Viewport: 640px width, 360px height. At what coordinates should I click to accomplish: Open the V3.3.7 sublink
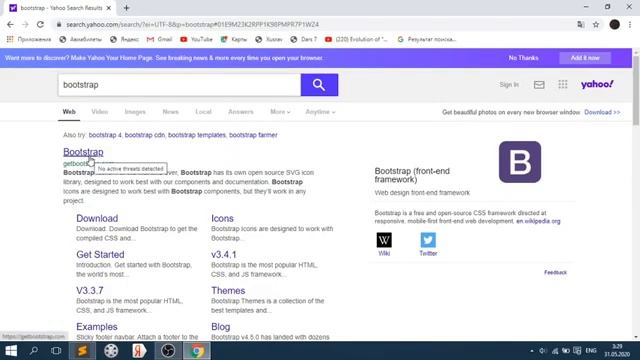[90, 291]
